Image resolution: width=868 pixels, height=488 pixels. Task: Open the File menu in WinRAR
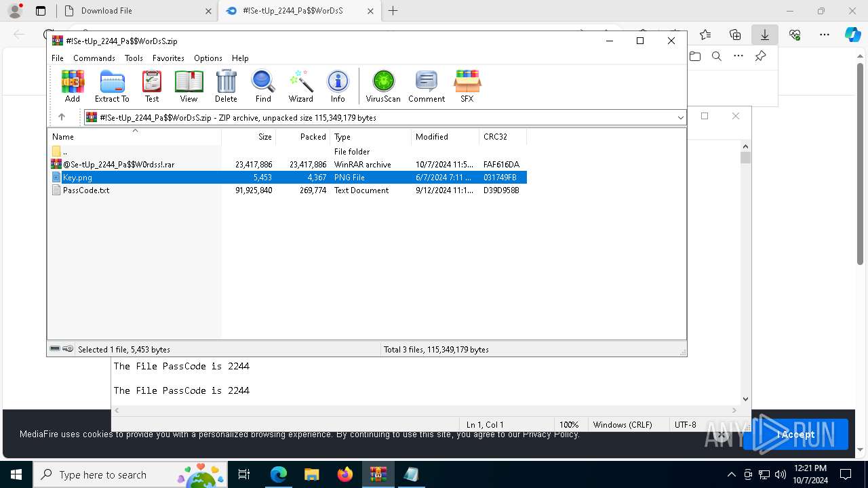click(58, 58)
